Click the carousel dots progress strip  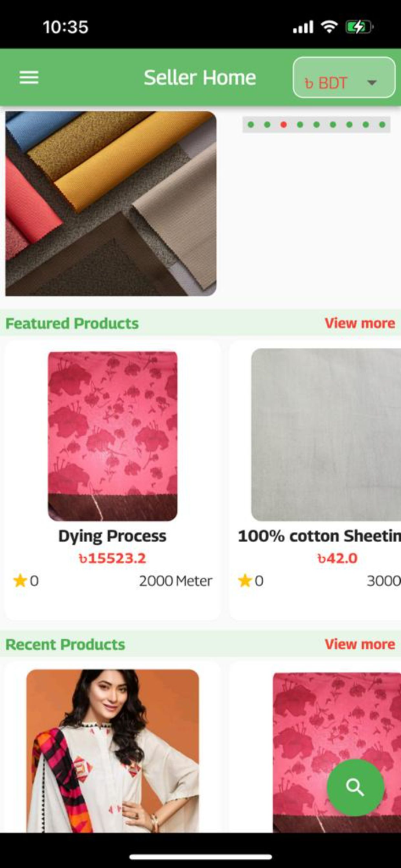coord(316,124)
